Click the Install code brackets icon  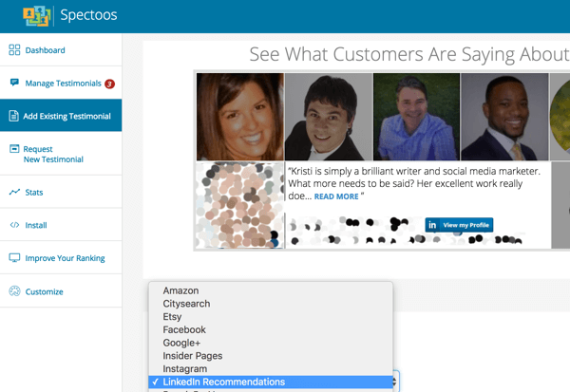pos(14,225)
